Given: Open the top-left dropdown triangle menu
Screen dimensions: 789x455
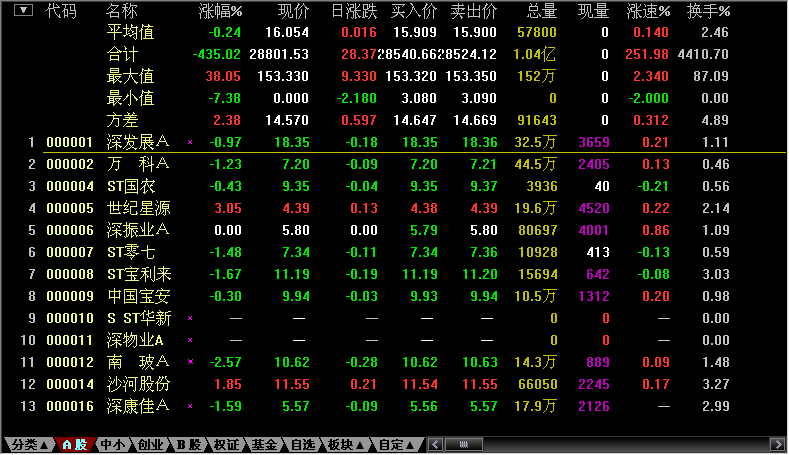Looking at the screenshot, I should coord(23,10).
